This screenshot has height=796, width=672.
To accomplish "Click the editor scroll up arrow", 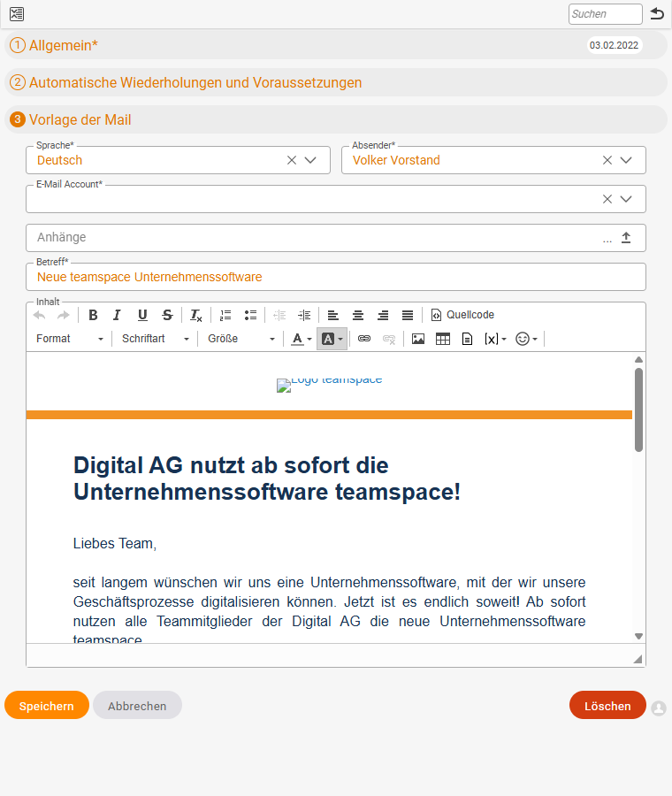I will click(x=639, y=359).
